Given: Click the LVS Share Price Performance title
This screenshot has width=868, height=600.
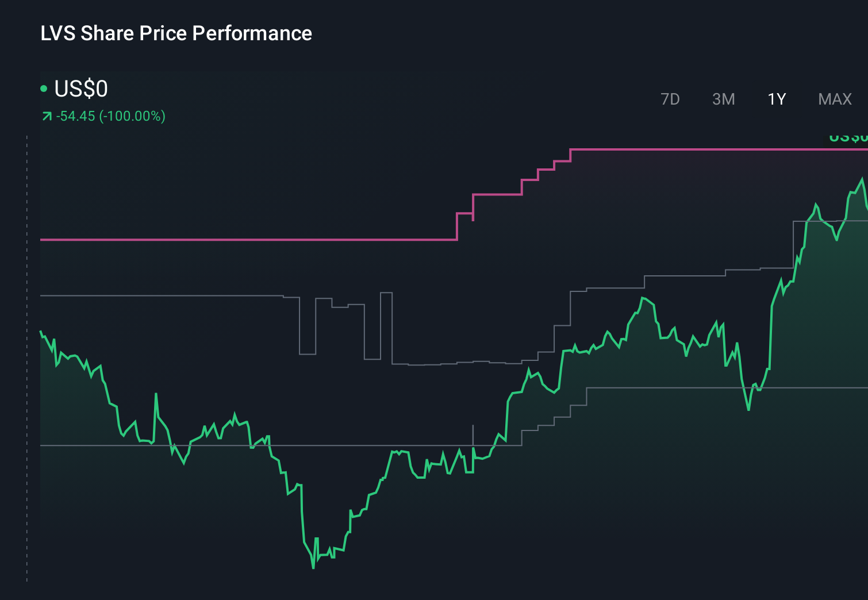Looking at the screenshot, I should [176, 33].
